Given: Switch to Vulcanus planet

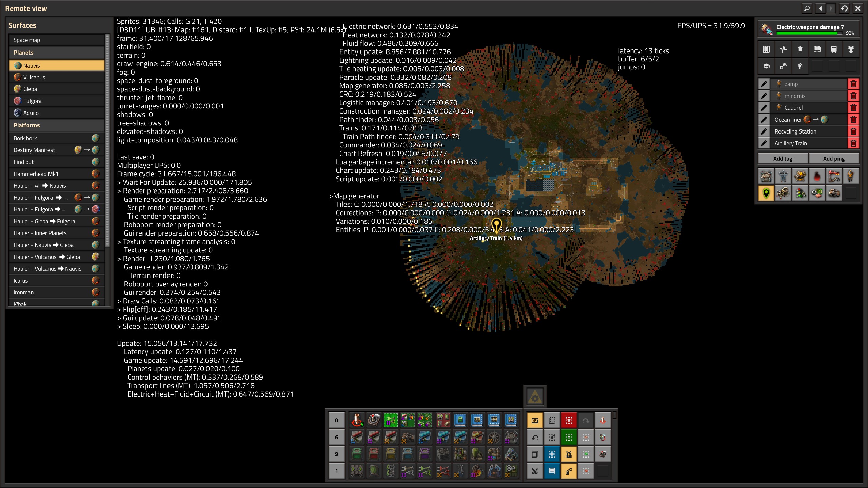Looking at the screenshot, I should pyautogui.click(x=57, y=77).
